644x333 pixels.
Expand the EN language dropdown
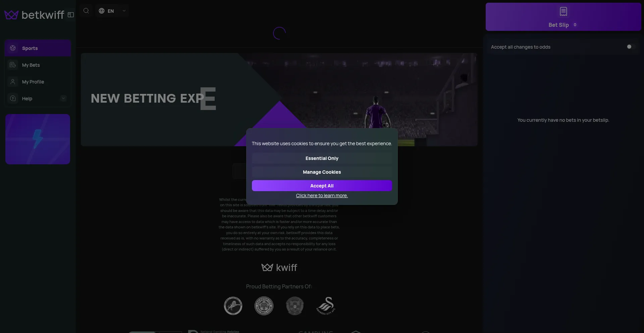[124, 11]
